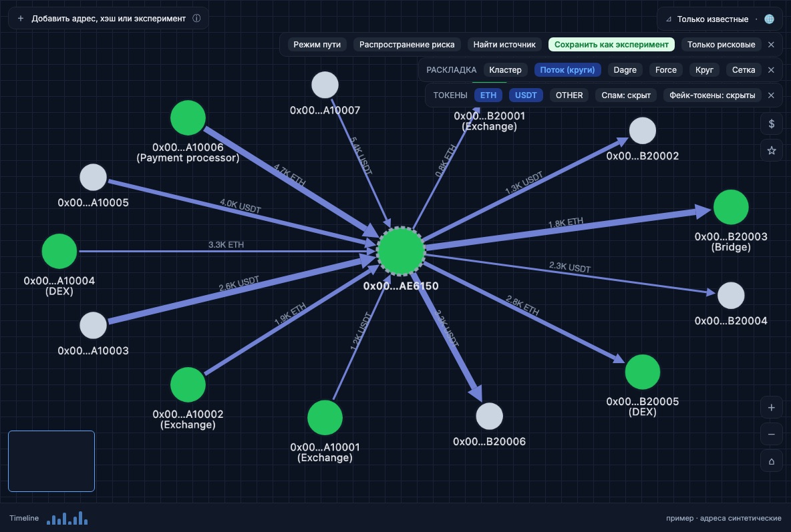Switch layout to Сетка
The image size is (791, 532).
tap(743, 69)
